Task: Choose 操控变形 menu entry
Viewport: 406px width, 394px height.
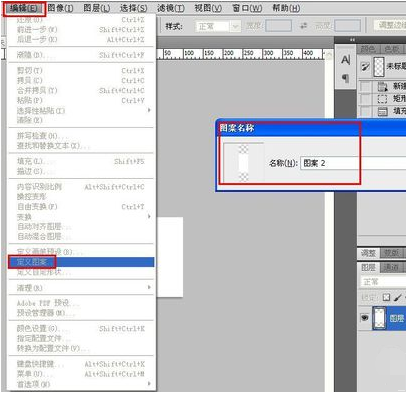Action: [x=81, y=197]
